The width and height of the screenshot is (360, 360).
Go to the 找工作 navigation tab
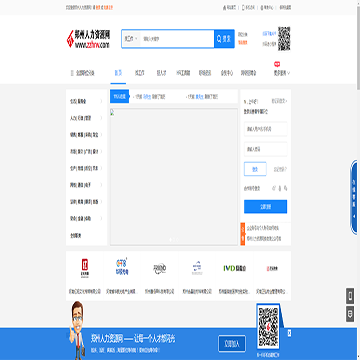[x=139, y=73]
